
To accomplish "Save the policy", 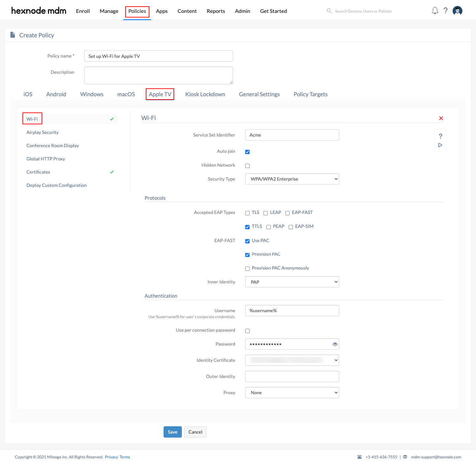I will [173, 432].
